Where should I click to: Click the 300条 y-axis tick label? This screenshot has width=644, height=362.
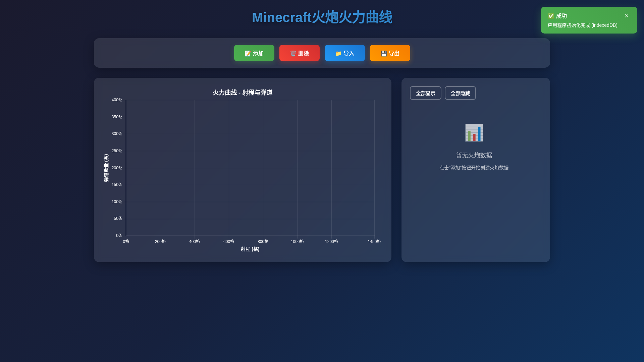click(x=117, y=134)
